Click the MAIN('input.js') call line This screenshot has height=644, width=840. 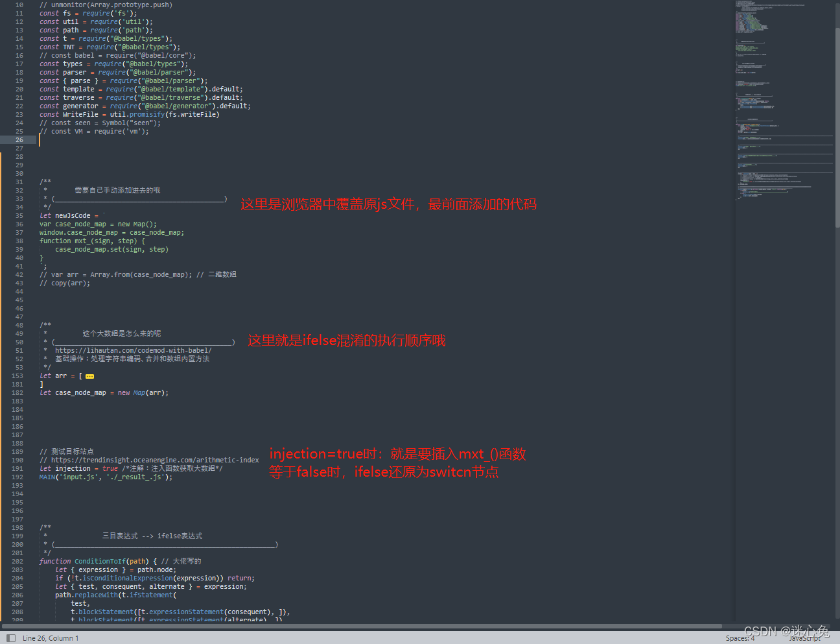(x=106, y=477)
